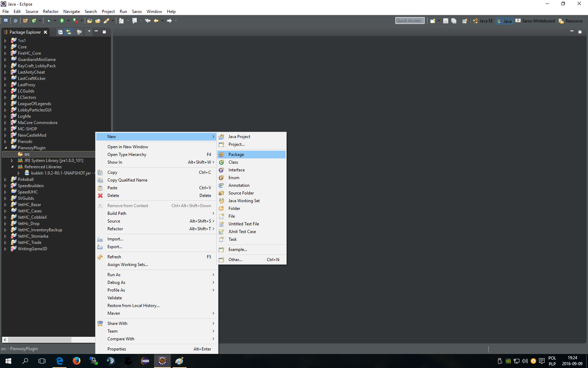Open the Refactor menu in menu bar
The image size is (588, 368).
pos(50,12)
